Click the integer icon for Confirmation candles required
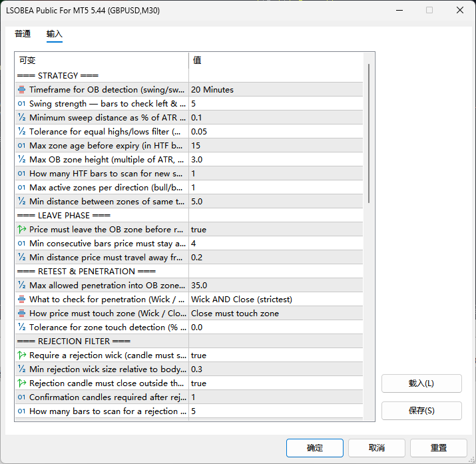 click(x=21, y=397)
